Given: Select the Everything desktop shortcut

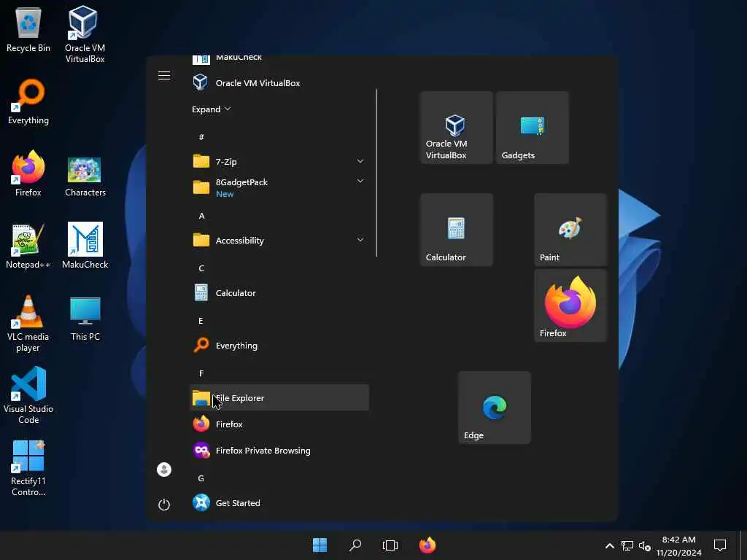Looking at the screenshot, I should click(28, 102).
